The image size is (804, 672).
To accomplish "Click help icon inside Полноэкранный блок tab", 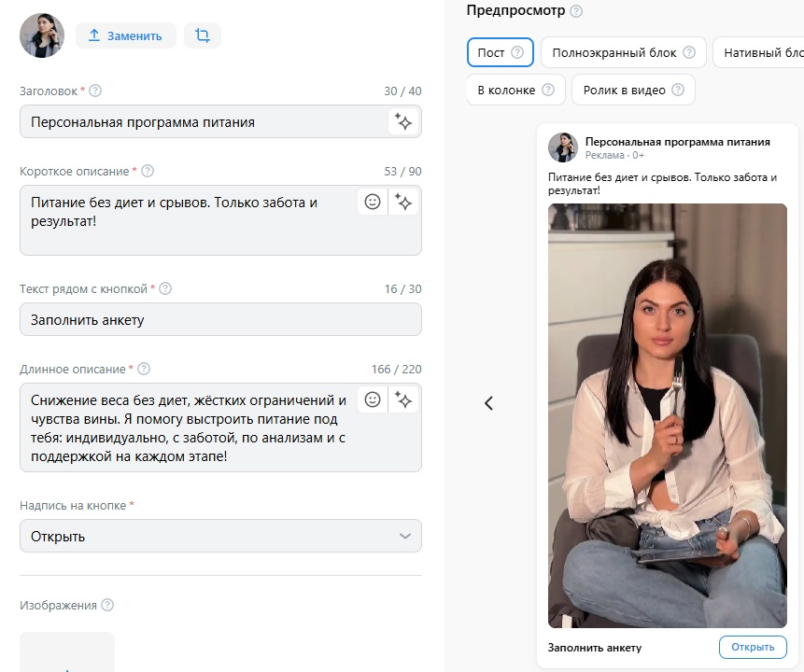I will 689,52.
